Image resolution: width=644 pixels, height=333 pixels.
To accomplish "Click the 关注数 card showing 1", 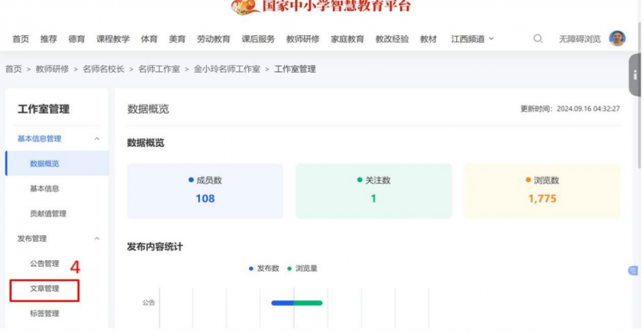I will click(374, 191).
